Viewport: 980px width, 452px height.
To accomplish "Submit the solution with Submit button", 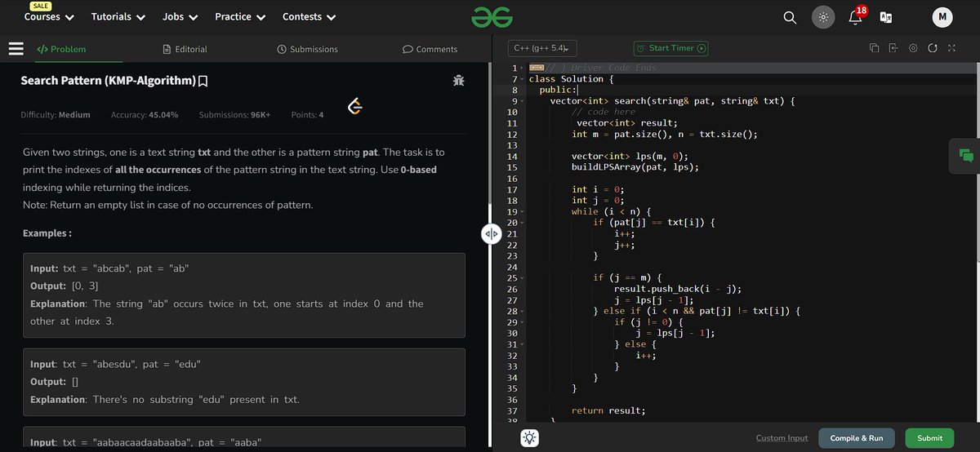I will click(929, 438).
